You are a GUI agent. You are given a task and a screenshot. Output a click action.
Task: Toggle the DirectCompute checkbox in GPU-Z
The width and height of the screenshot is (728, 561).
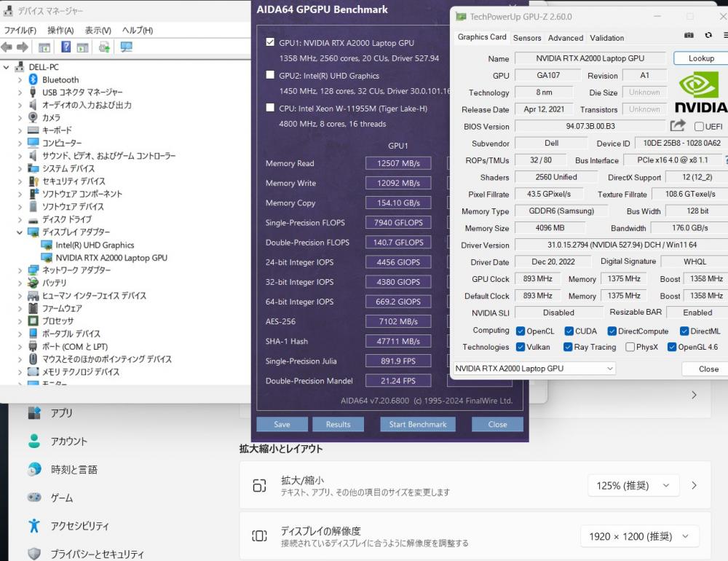pos(612,331)
